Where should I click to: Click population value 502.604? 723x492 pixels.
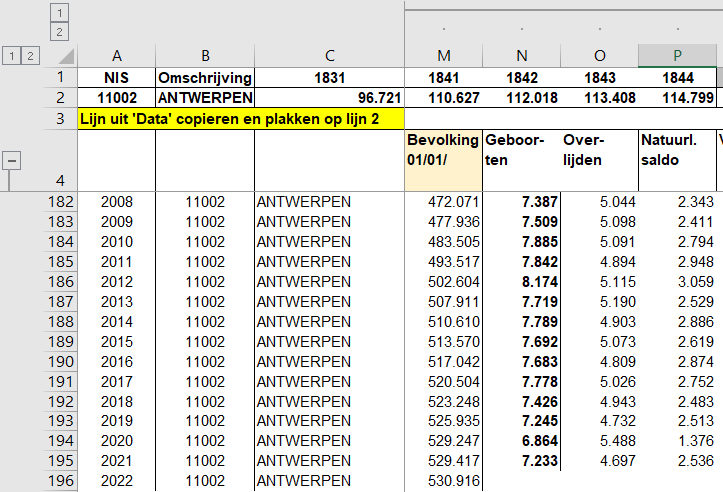point(444,282)
